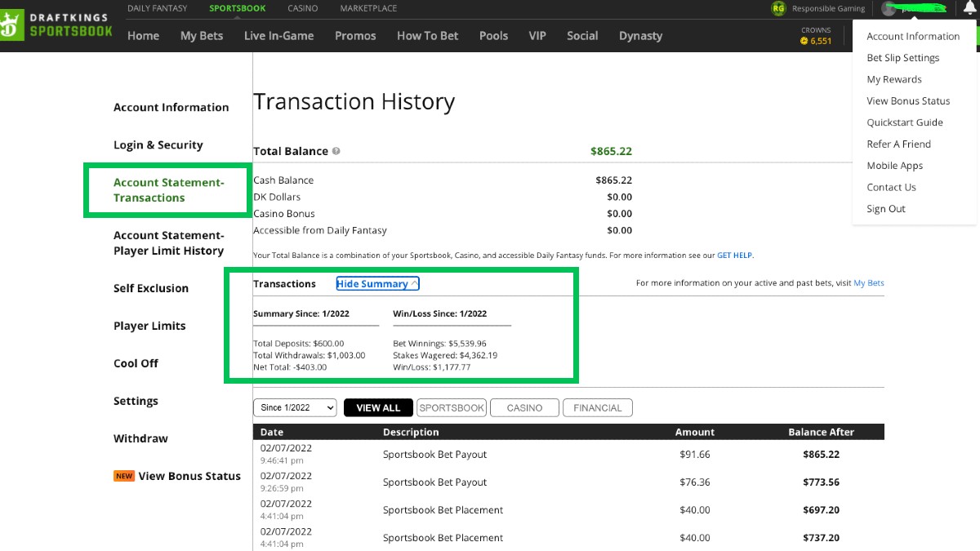
Task: Click the Description column header
Action: tap(411, 432)
